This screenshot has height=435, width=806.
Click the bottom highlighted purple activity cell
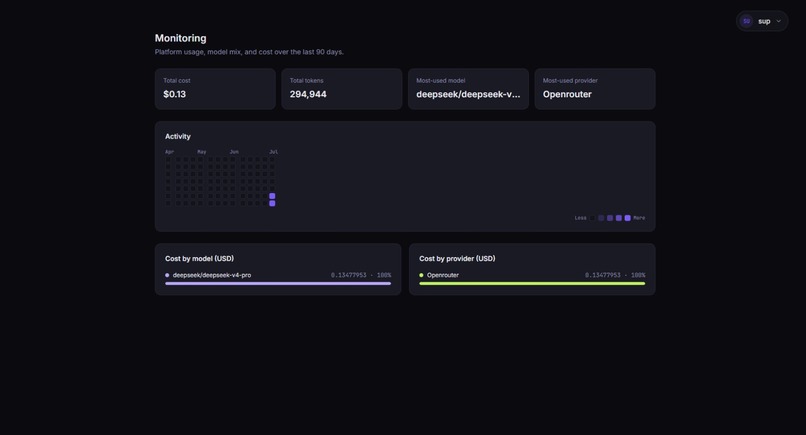point(272,204)
